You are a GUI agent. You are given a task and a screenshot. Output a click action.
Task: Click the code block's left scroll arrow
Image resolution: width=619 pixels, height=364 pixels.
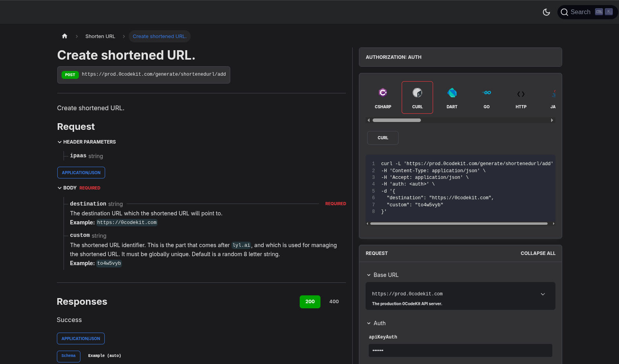(368, 224)
